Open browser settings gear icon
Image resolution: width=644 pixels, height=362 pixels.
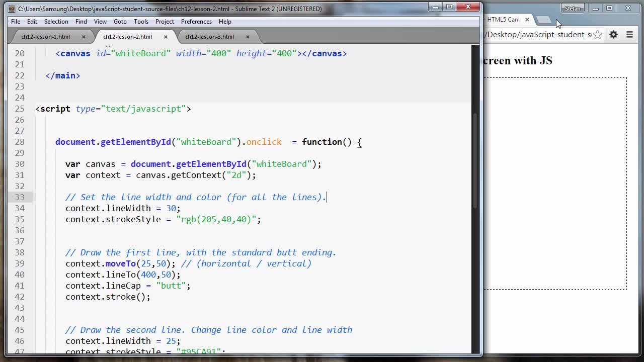613,35
